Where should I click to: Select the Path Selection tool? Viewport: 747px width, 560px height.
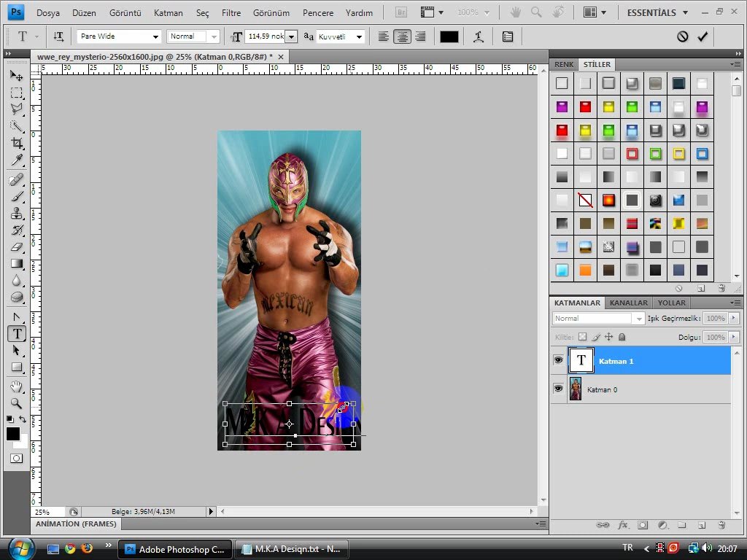tap(16, 351)
